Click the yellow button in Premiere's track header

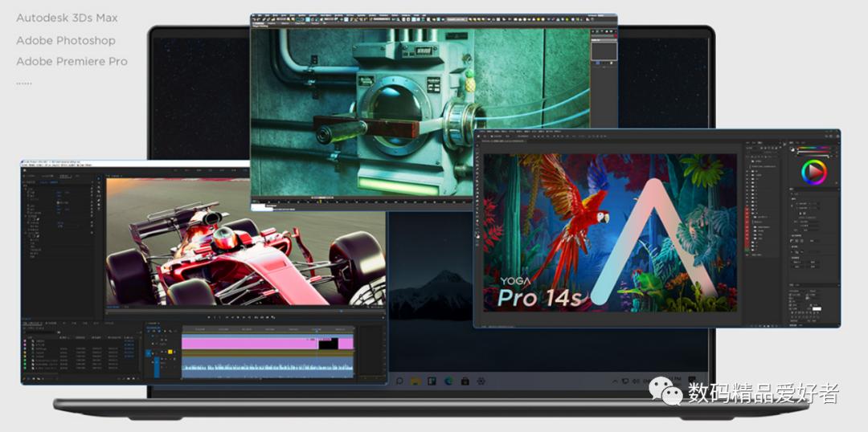(x=170, y=353)
